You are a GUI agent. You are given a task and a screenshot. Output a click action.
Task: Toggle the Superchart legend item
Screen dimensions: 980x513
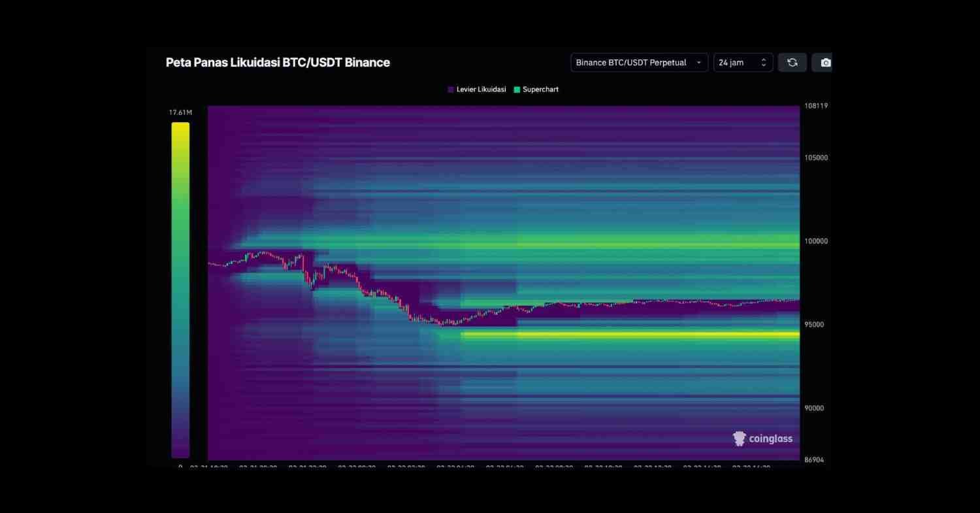pos(536,90)
